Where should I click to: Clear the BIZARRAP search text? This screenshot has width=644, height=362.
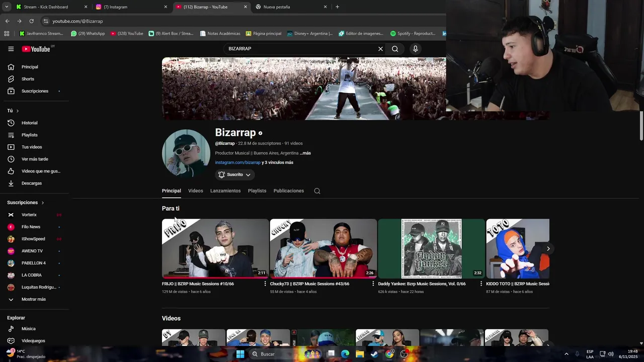pos(380,49)
